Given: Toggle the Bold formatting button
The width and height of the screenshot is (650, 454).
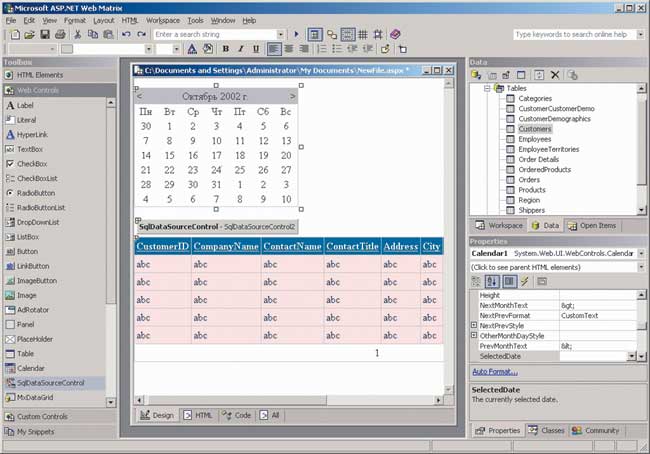Looking at the screenshot, I should click(x=226, y=49).
